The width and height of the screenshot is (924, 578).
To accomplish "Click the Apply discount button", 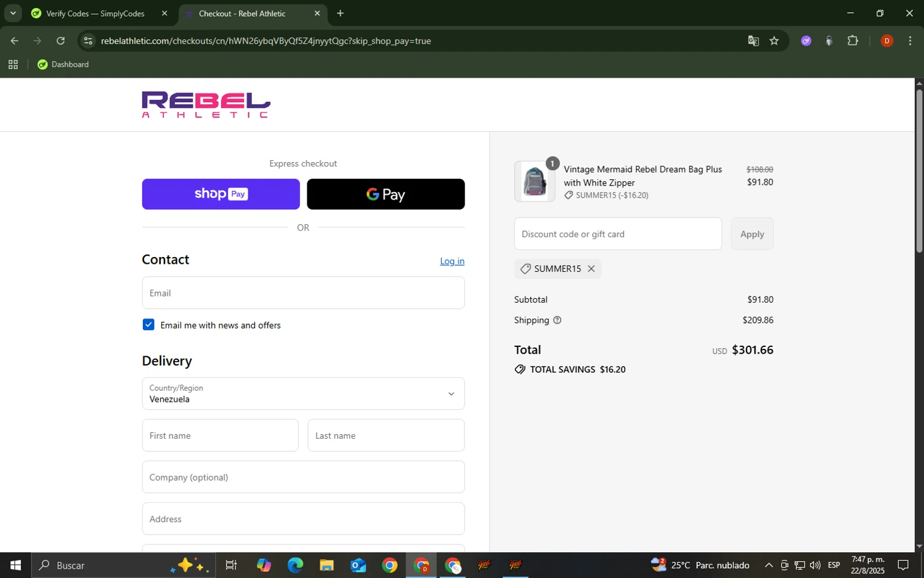I will tap(752, 234).
